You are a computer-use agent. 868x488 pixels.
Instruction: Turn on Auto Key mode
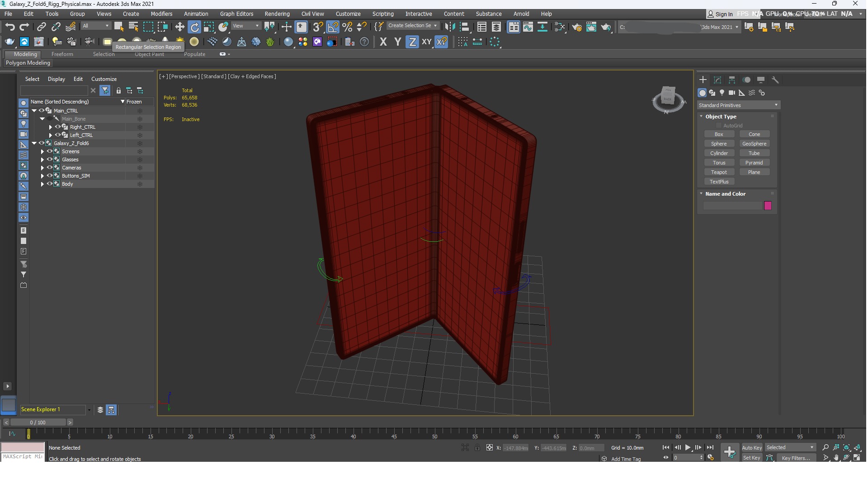pos(751,448)
